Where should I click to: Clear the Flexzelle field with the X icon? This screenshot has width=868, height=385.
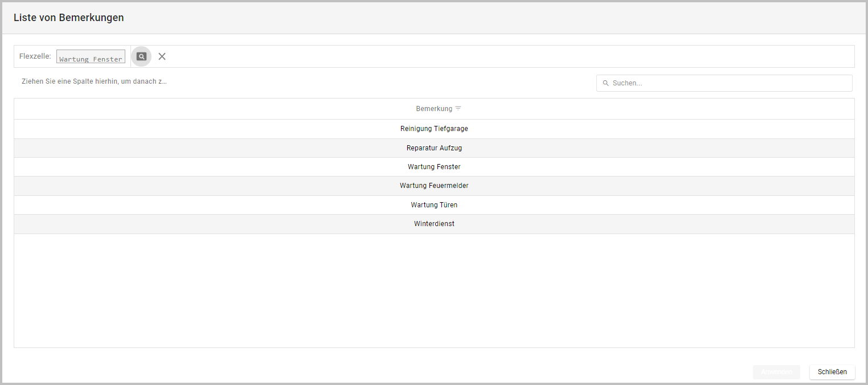pyautogui.click(x=162, y=56)
